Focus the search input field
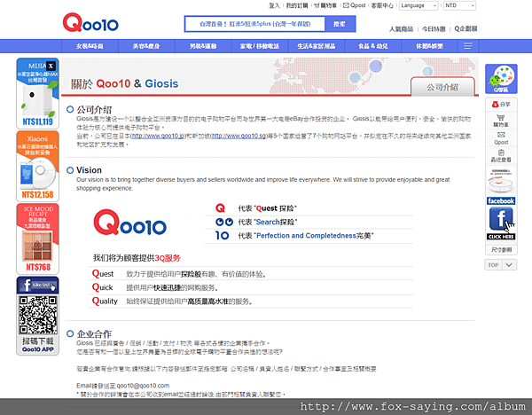The image size is (532, 415). (x=254, y=24)
